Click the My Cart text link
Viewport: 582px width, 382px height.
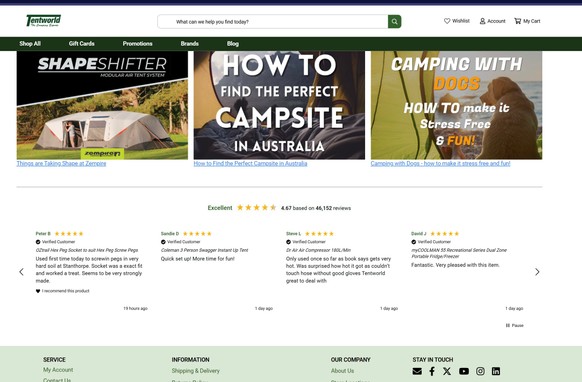(x=532, y=21)
